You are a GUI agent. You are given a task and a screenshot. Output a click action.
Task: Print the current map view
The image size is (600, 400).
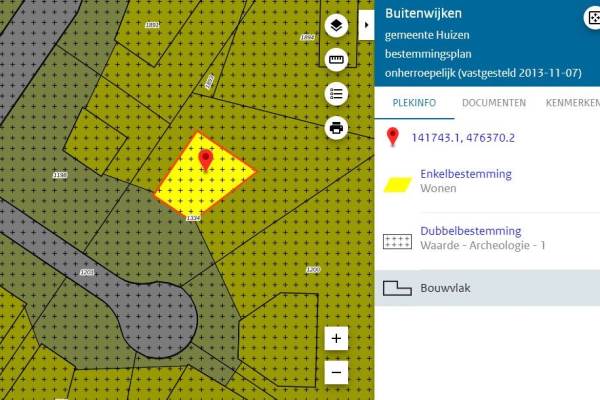[336, 127]
